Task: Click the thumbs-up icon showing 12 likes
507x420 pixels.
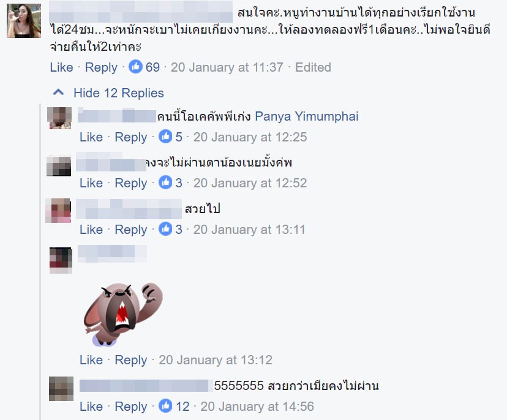Action: pos(165,406)
